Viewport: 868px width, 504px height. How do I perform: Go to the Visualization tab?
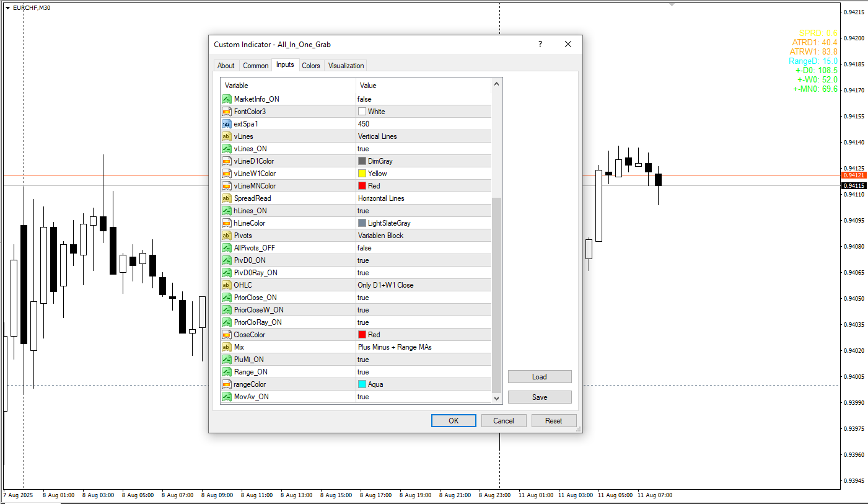click(x=346, y=66)
